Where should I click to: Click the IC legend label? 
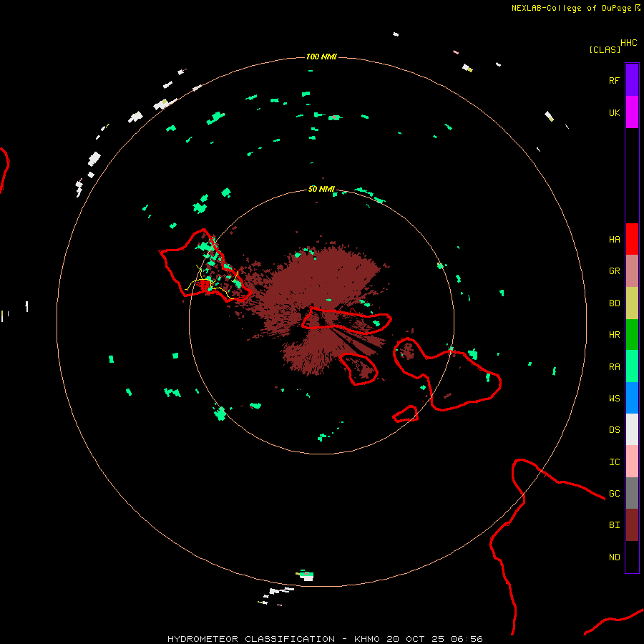click(614, 462)
